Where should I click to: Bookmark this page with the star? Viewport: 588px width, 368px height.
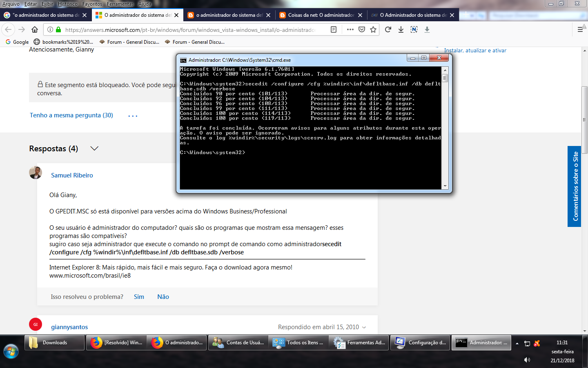pyautogui.click(x=373, y=29)
